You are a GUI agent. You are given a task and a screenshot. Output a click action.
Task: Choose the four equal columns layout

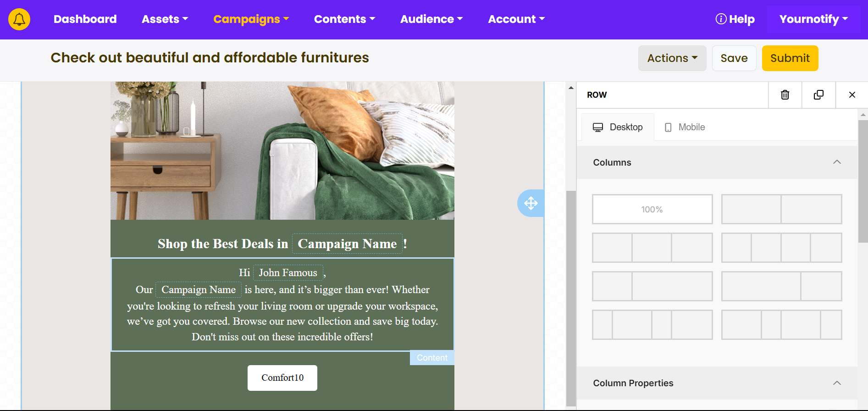pos(781,248)
